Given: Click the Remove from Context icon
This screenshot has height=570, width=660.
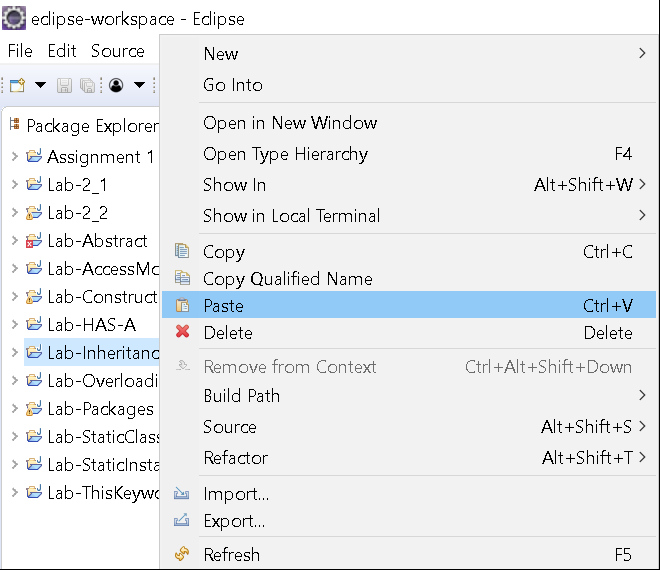Looking at the screenshot, I should (x=183, y=366).
